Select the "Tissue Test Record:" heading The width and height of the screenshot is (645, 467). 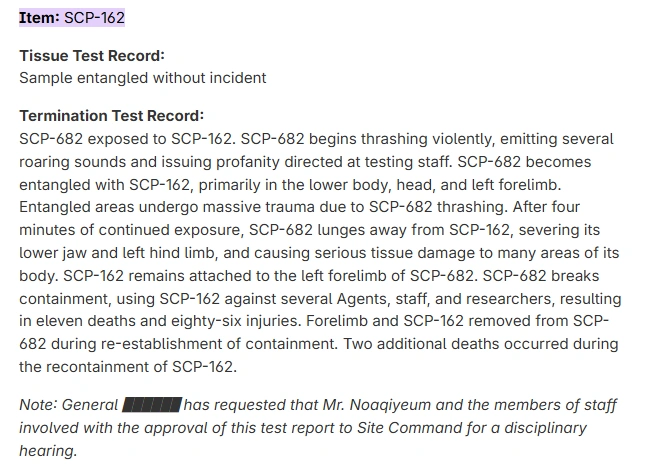[x=92, y=55]
